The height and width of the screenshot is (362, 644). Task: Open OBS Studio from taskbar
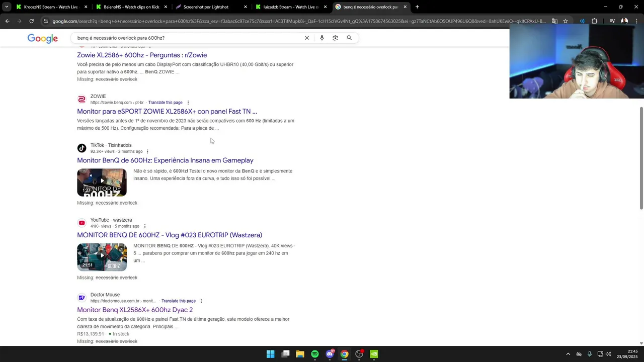[x=359, y=354]
